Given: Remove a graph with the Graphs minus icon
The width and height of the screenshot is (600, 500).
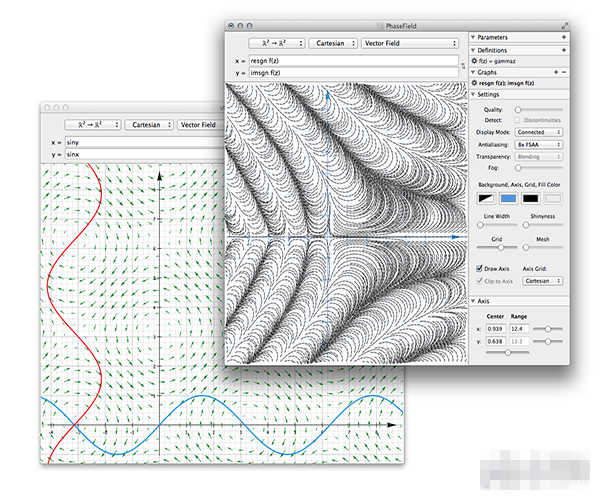Looking at the screenshot, I should click(x=563, y=72).
